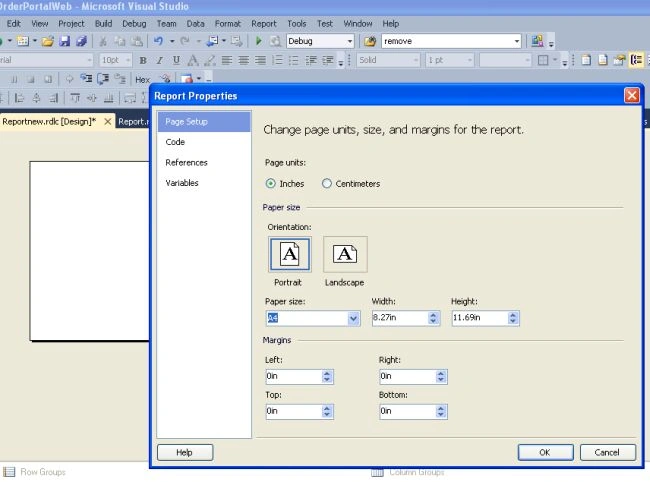Click the Open File folder icon
Image resolution: width=650 pixels, height=482 pixels.
pos(48,41)
